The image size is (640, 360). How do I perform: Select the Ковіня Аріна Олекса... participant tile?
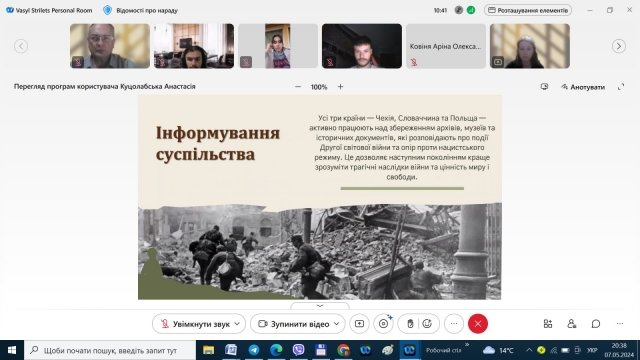coord(446,46)
